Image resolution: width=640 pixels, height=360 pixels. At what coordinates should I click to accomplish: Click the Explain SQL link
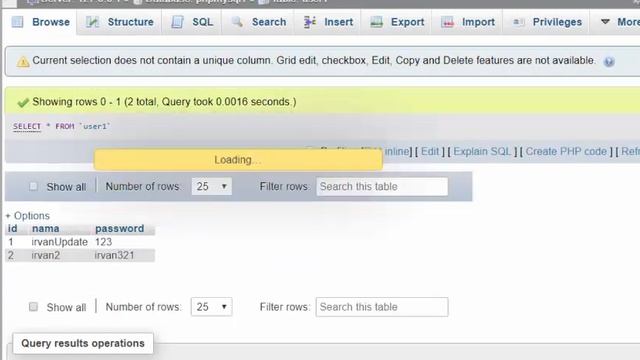[x=482, y=151]
